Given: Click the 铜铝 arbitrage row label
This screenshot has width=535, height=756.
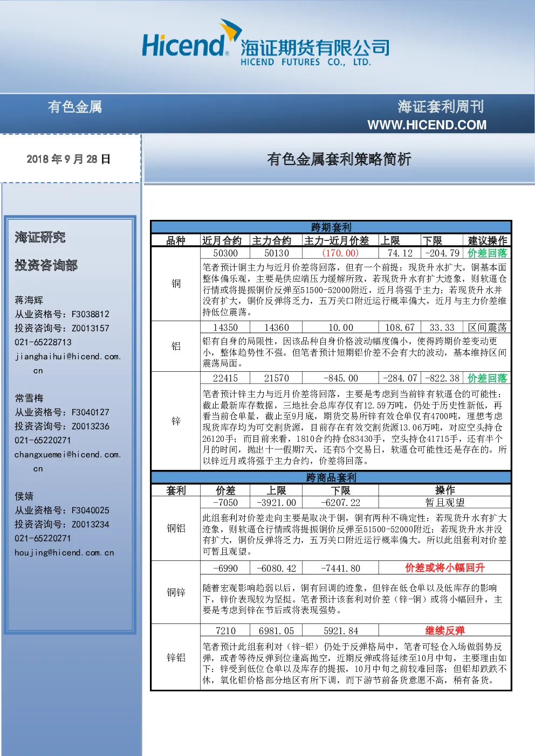Looking at the screenshot, I should (x=176, y=528).
